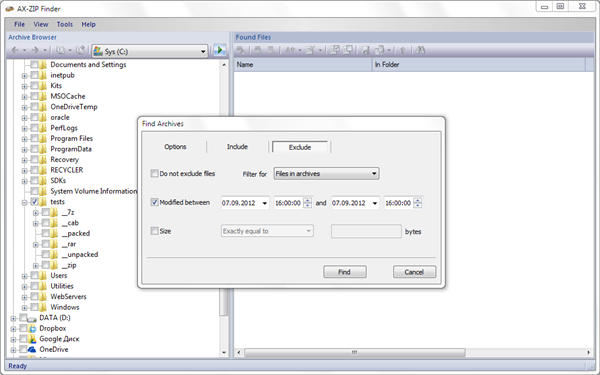The image size is (600, 375).
Task: Enable the Do not exclude files checkbox
Action: pyautogui.click(x=154, y=173)
